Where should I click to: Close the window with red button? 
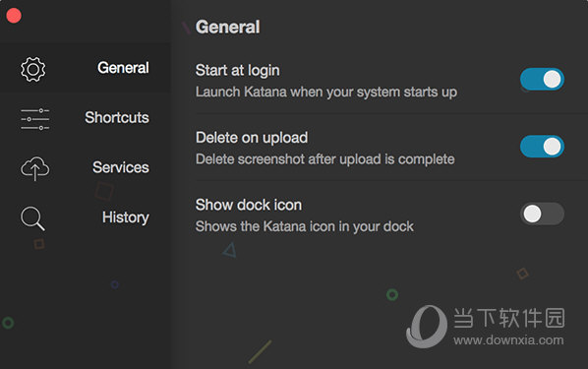click(x=14, y=16)
